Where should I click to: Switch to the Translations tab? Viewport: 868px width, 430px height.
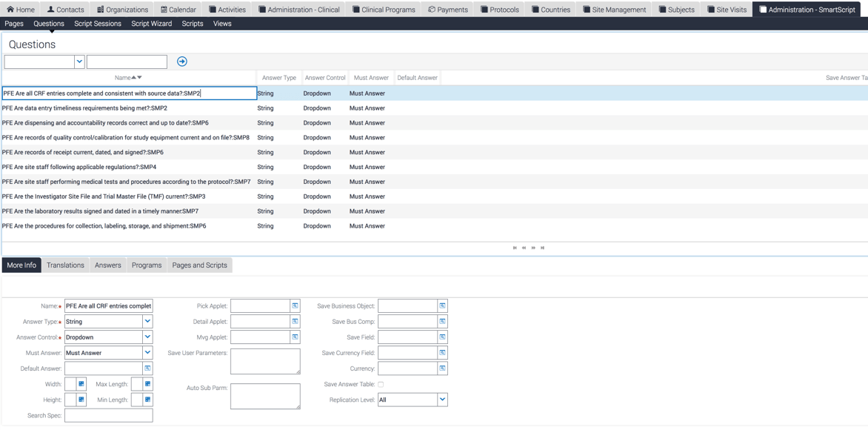click(65, 265)
